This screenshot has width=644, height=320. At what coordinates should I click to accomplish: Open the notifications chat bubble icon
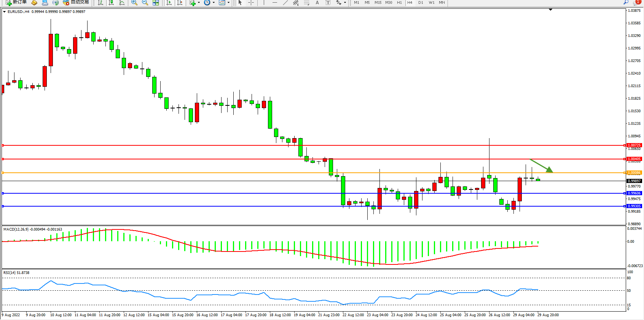[x=637, y=2]
